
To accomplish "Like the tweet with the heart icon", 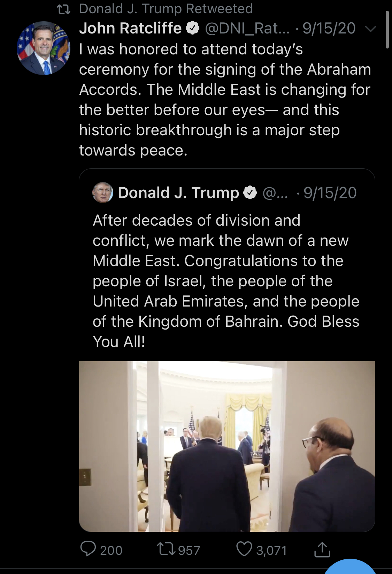I will [x=245, y=550].
